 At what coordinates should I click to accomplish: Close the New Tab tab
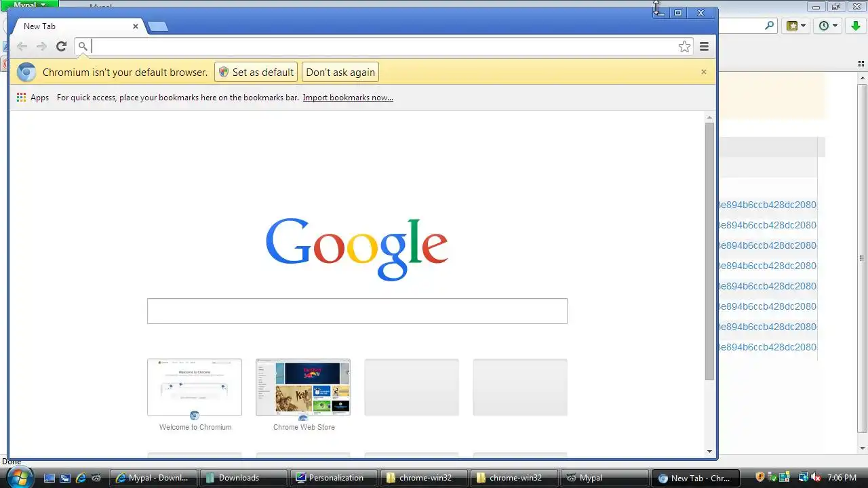[135, 26]
